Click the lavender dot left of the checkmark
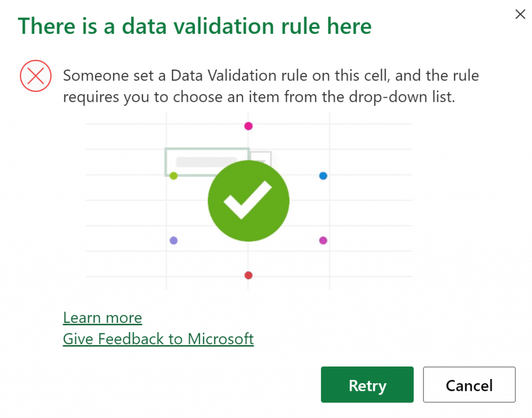 pyautogui.click(x=174, y=241)
